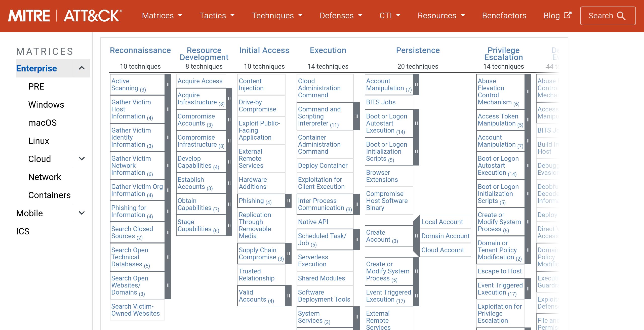Open the Tactics dropdown menu
The height and width of the screenshot is (330, 644).
(x=217, y=16)
